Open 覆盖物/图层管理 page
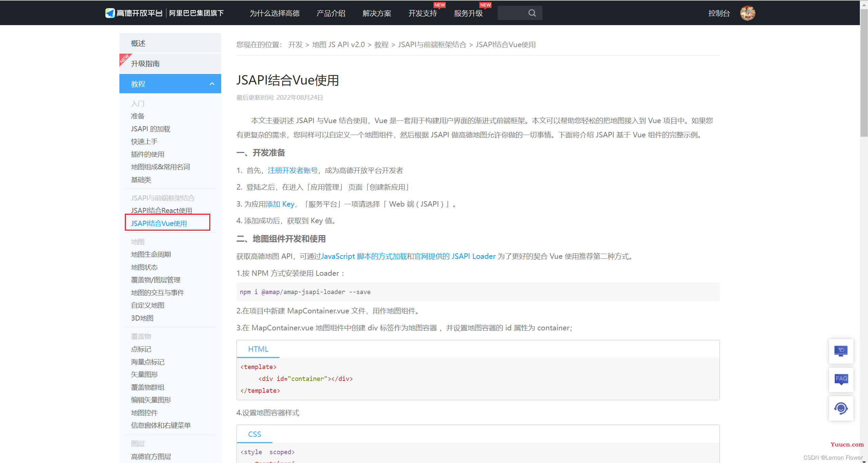The image size is (868, 463). (x=156, y=280)
